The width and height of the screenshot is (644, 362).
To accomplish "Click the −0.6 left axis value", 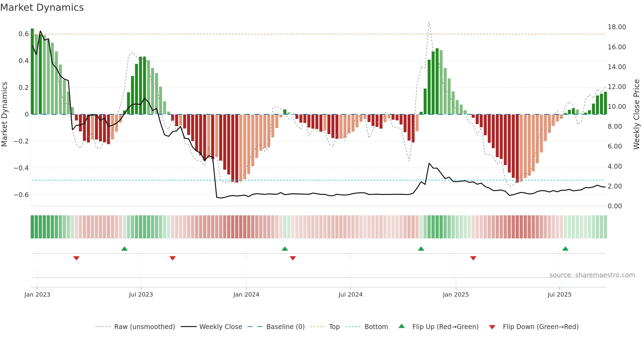I will (x=21, y=195).
